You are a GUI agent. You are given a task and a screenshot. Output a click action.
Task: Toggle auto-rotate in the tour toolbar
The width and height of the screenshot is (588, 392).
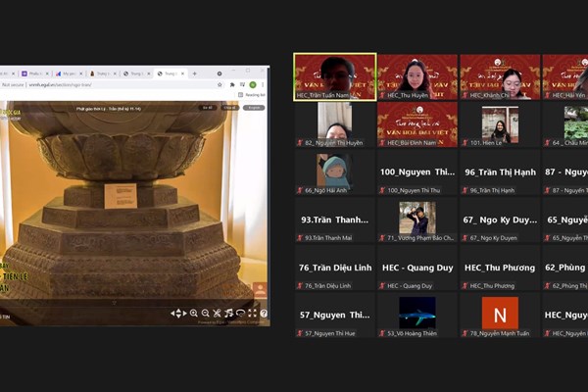click(240, 314)
